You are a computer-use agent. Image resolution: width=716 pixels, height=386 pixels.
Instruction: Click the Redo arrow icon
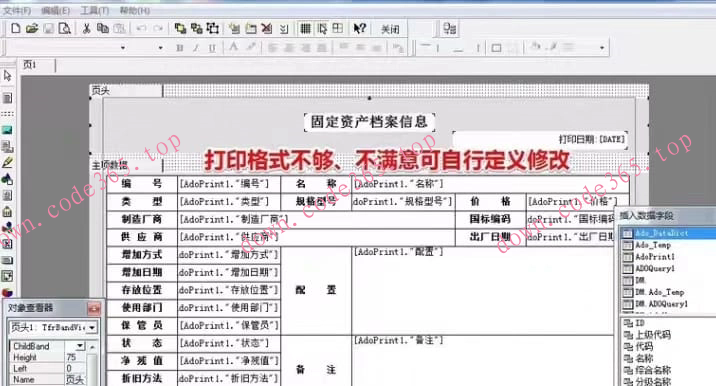[x=158, y=28]
